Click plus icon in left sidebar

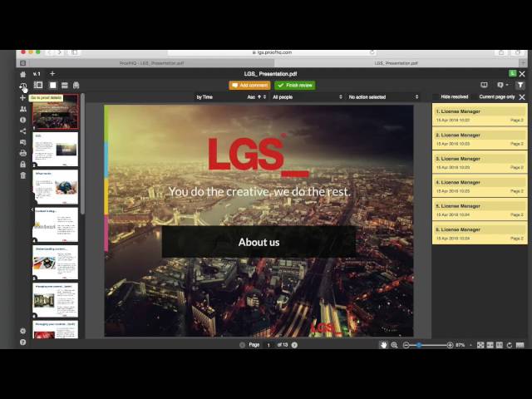point(22,98)
